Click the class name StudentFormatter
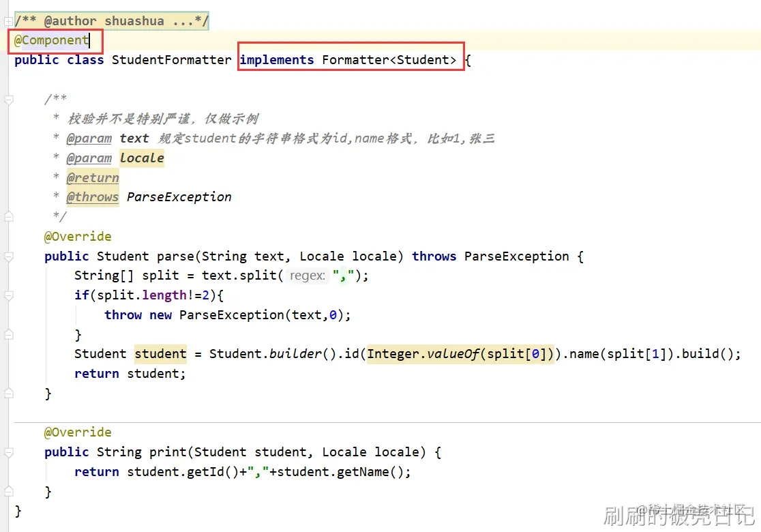 point(171,60)
